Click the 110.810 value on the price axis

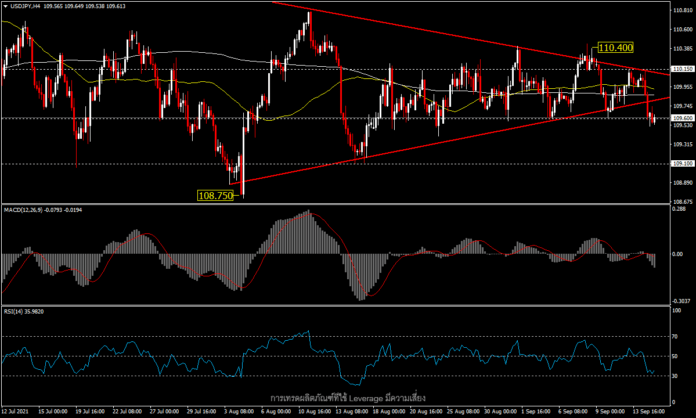(683, 10)
